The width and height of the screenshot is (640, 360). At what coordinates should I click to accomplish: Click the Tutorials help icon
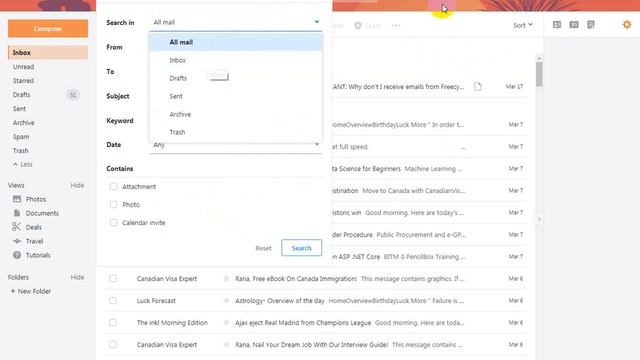[17, 255]
